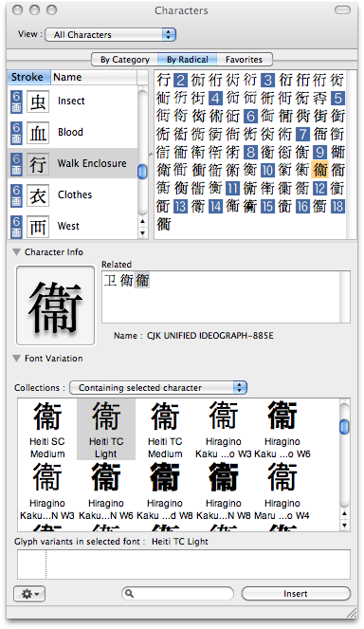The width and height of the screenshot is (364, 629).
Task: Collapse the Character Info section
Action: [x=16, y=252]
